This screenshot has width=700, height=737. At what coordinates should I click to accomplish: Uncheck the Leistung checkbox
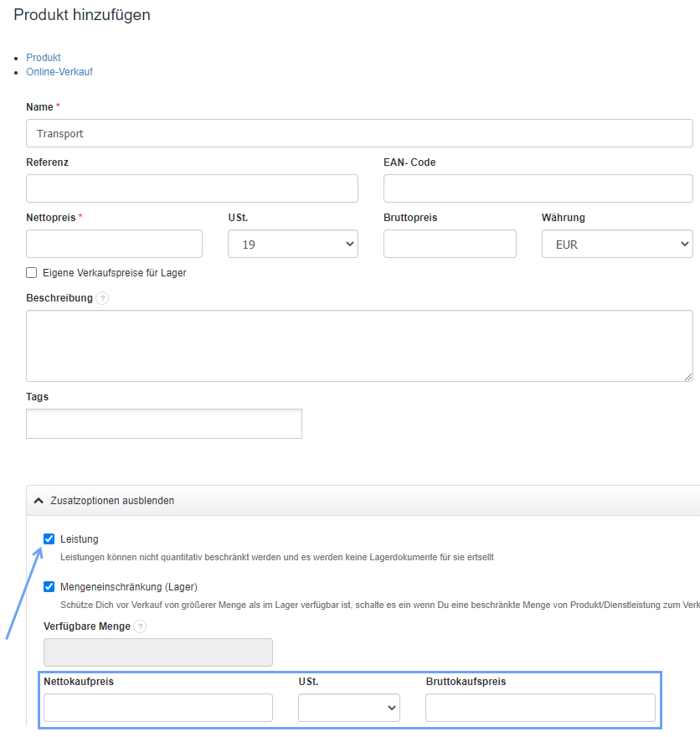(x=49, y=539)
